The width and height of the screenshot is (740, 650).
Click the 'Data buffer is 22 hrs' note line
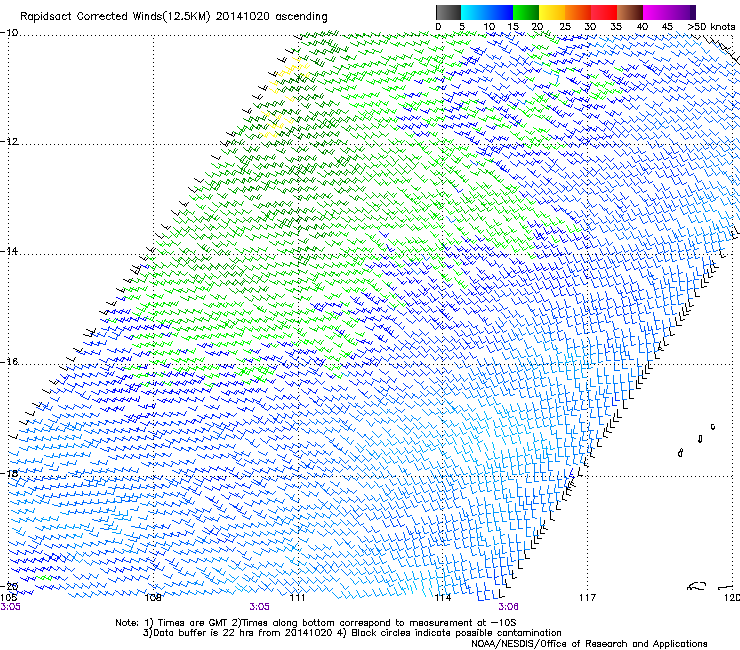352,633
